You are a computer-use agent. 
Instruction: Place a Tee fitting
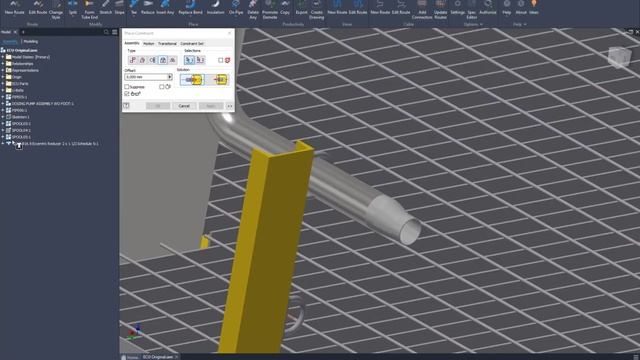tap(133, 7)
